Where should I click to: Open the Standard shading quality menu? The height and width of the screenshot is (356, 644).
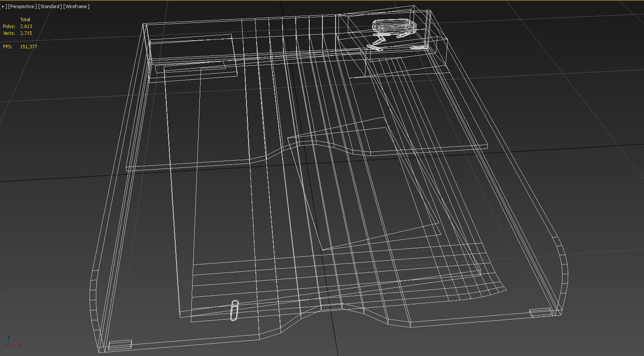[x=50, y=6]
